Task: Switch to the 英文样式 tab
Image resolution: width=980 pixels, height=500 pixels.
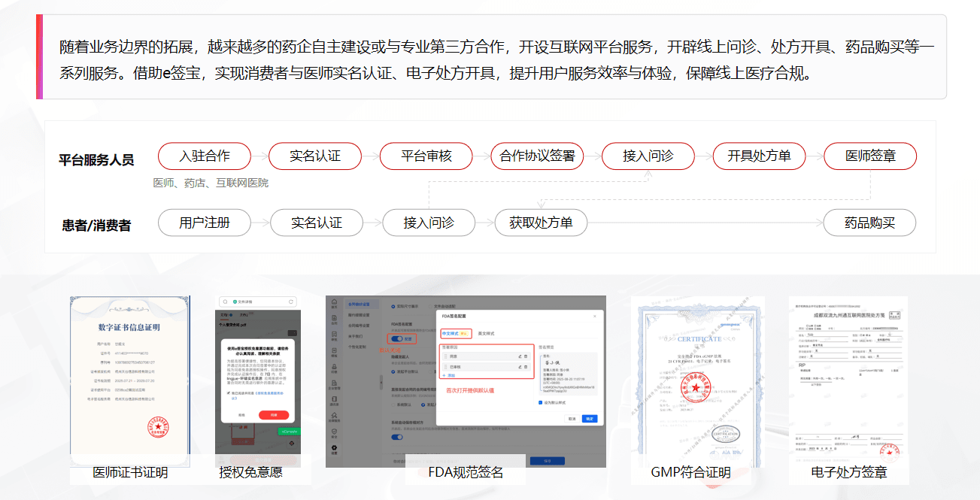Action: [x=486, y=333]
